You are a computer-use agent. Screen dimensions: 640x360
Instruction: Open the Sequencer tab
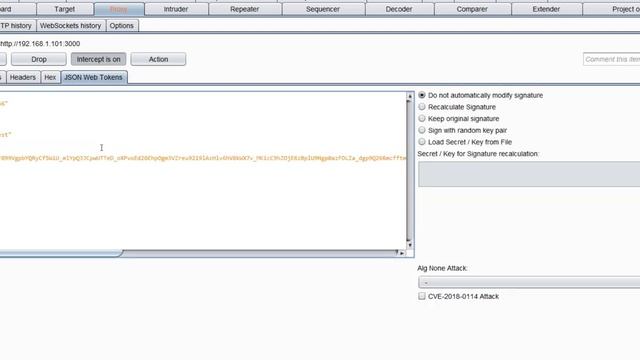pyautogui.click(x=323, y=9)
